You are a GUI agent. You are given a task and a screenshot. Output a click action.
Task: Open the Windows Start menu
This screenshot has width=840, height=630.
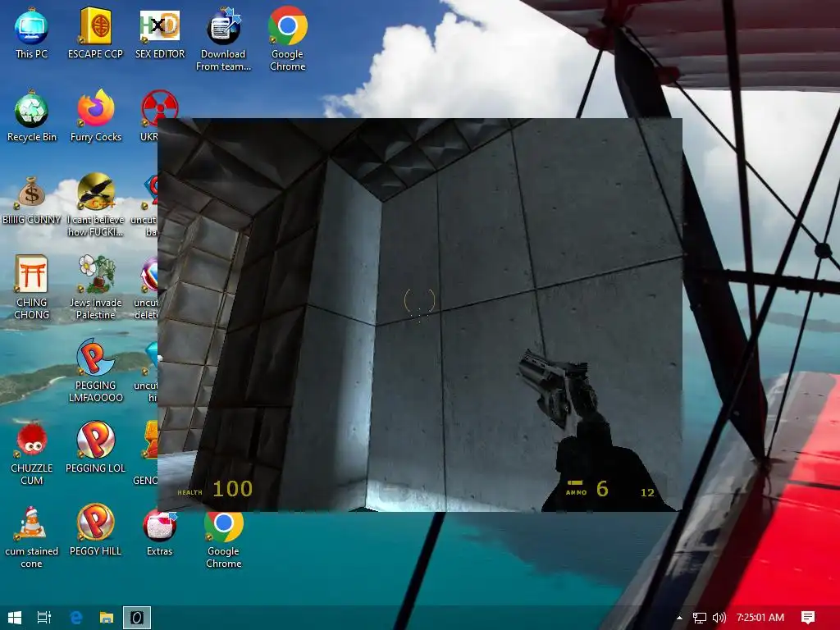click(15, 617)
